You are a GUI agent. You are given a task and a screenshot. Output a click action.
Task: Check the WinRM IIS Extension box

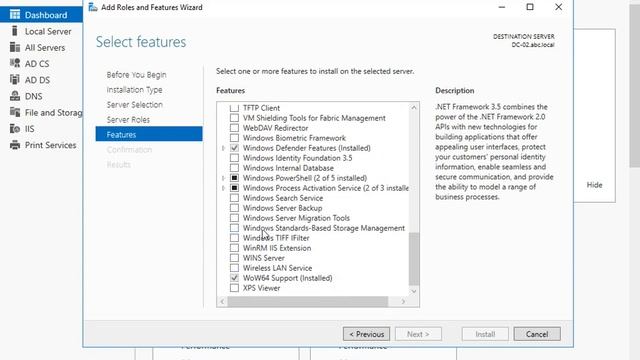pos(234,248)
